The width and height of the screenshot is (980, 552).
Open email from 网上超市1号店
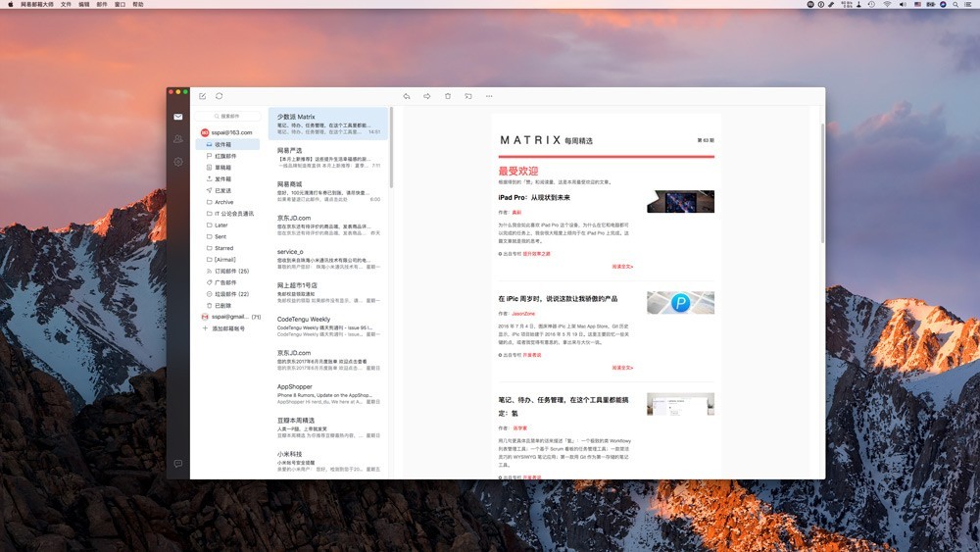point(328,292)
